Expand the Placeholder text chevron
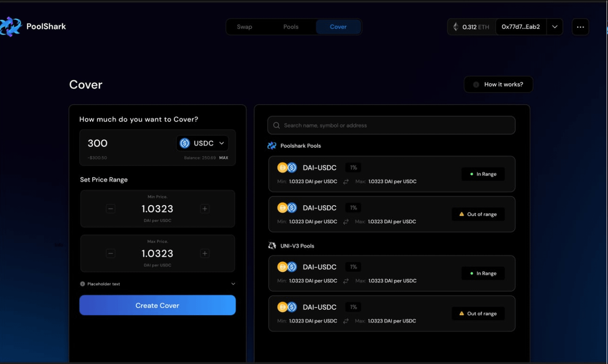 click(x=233, y=284)
